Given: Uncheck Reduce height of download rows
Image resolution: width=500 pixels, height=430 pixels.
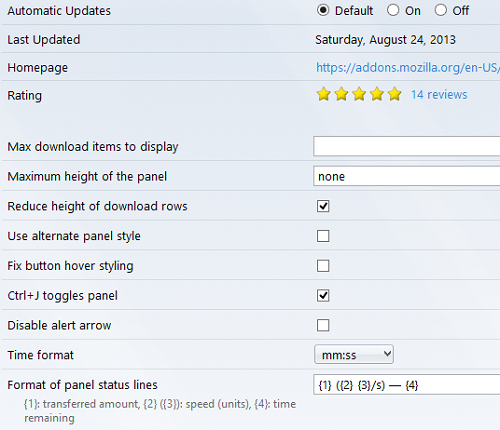Looking at the screenshot, I should point(323,206).
